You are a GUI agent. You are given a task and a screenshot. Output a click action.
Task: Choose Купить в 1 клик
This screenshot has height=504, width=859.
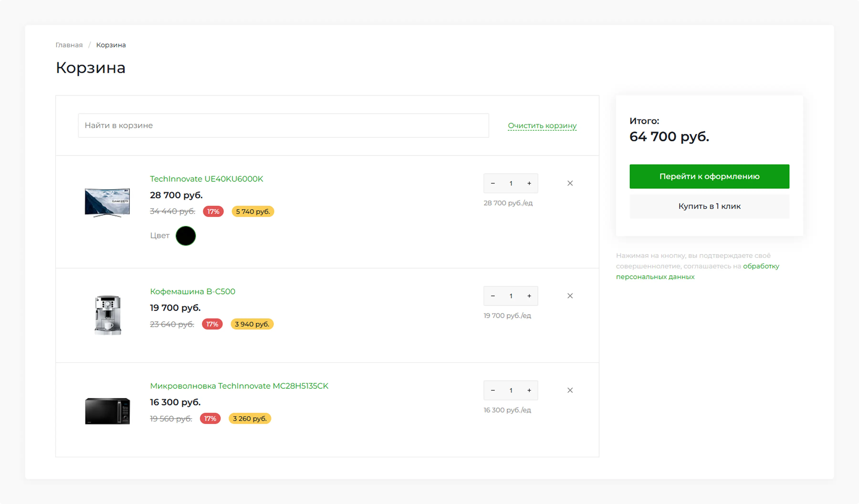709,206
